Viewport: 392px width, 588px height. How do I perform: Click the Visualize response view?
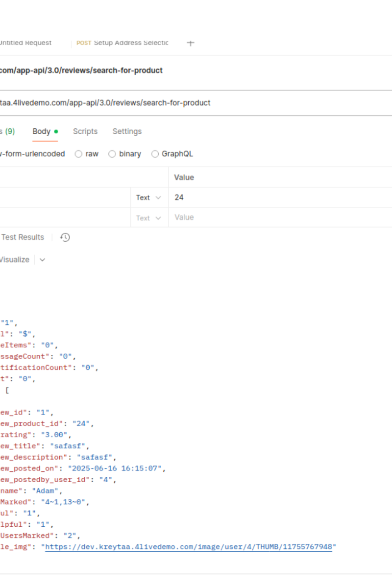tap(15, 260)
